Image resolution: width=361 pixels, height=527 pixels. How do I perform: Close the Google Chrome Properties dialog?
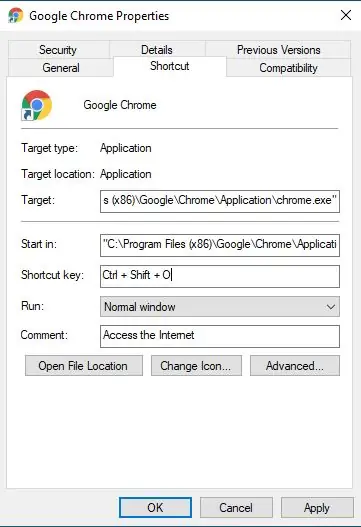(346, 15)
